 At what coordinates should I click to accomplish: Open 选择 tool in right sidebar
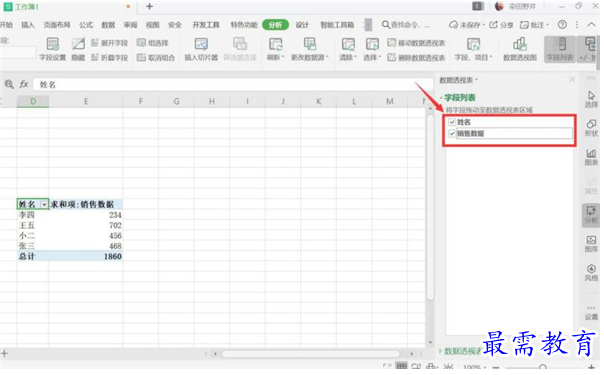point(591,99)
